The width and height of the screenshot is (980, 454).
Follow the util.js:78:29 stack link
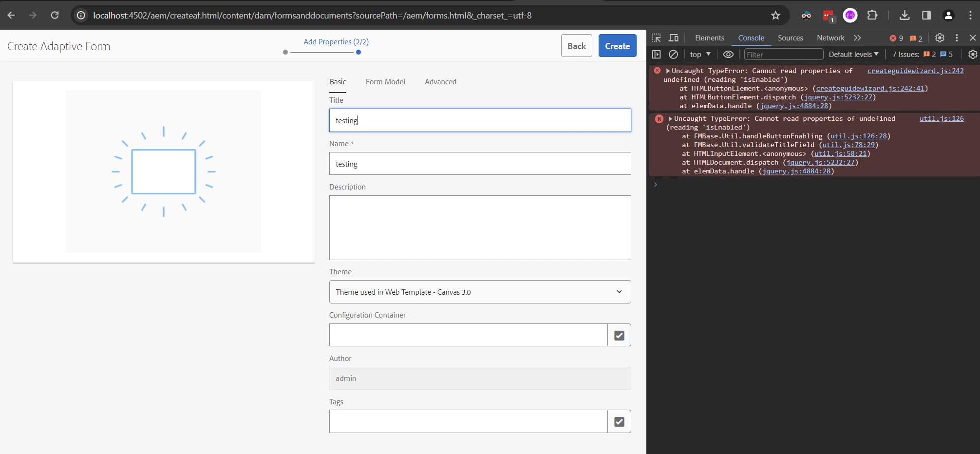click(x=848, y=145)
